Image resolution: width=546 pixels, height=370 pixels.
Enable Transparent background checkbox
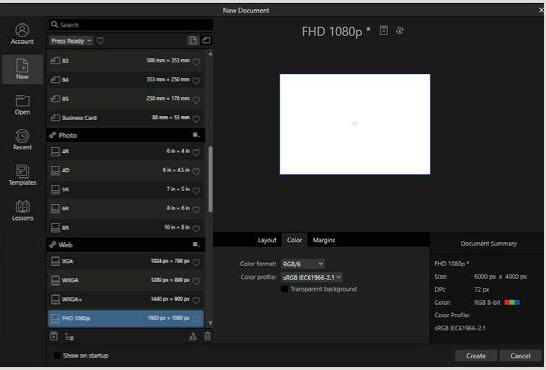[x=284, y=289]
